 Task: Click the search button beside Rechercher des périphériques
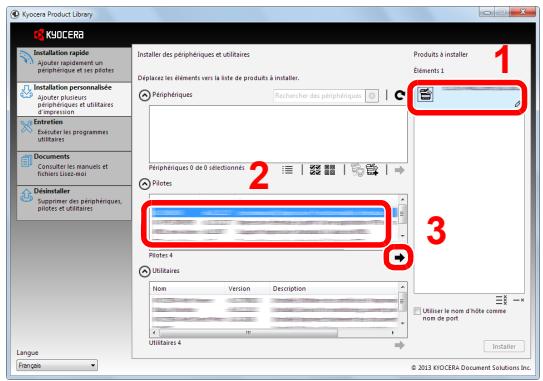point(372,96)
